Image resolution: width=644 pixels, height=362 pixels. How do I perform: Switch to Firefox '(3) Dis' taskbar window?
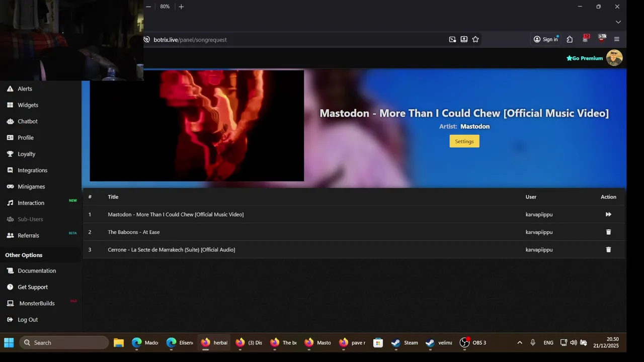click(250, 342)
